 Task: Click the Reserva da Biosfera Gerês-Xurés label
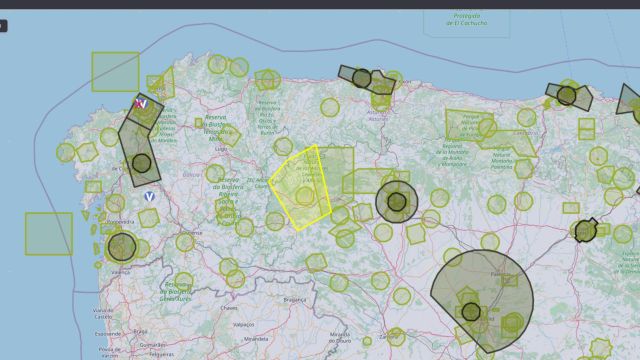175,292
